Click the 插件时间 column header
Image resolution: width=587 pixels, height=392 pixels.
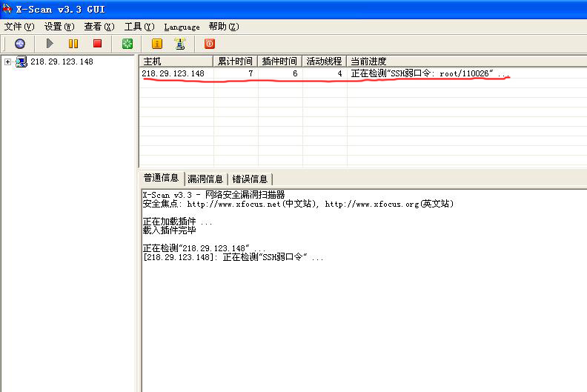(279, 61)
